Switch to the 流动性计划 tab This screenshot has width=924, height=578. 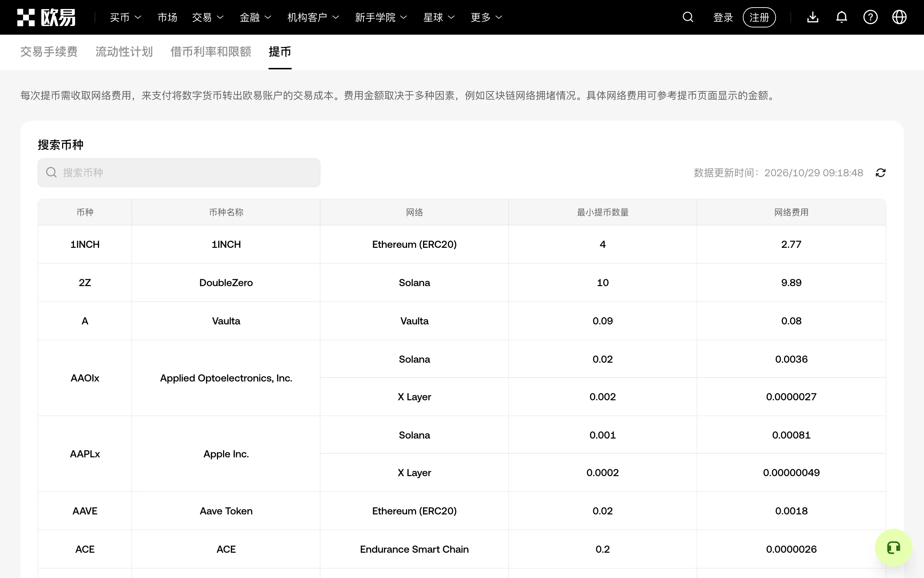124,52
